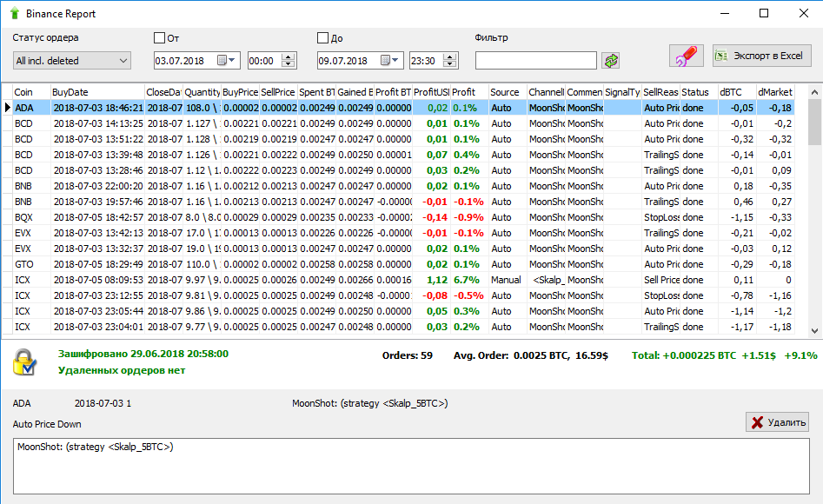This screenshot has height=504, width=823.
Task: Click the -0.5% profit cell
Action: 468,295
